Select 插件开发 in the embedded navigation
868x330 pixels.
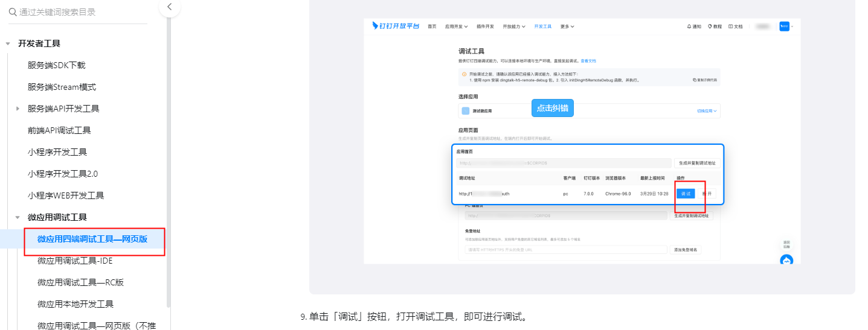pos(485,27)
